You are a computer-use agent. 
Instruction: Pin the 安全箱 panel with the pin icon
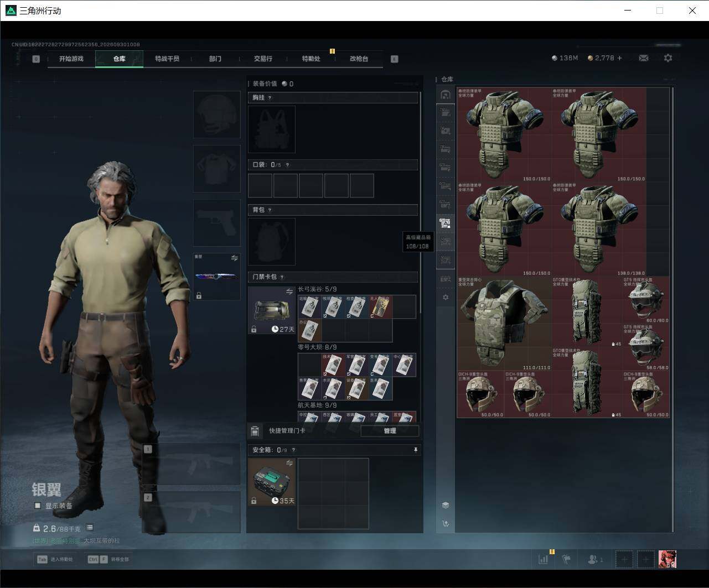click(x=416, y=450)
